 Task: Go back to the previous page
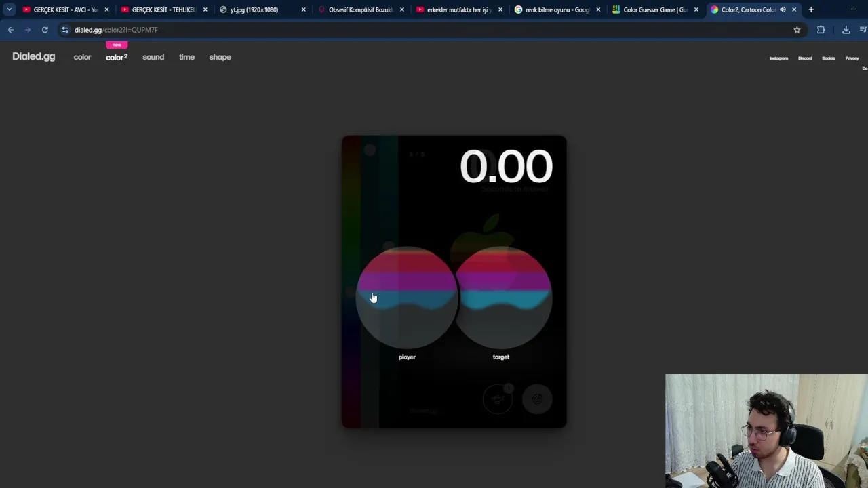pos(11,30)
